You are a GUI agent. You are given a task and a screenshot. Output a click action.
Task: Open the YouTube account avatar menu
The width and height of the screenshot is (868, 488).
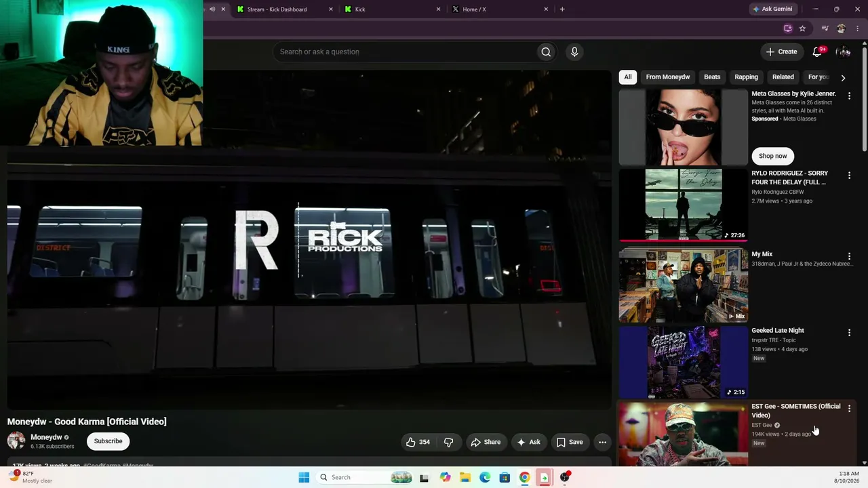point(843,52)
